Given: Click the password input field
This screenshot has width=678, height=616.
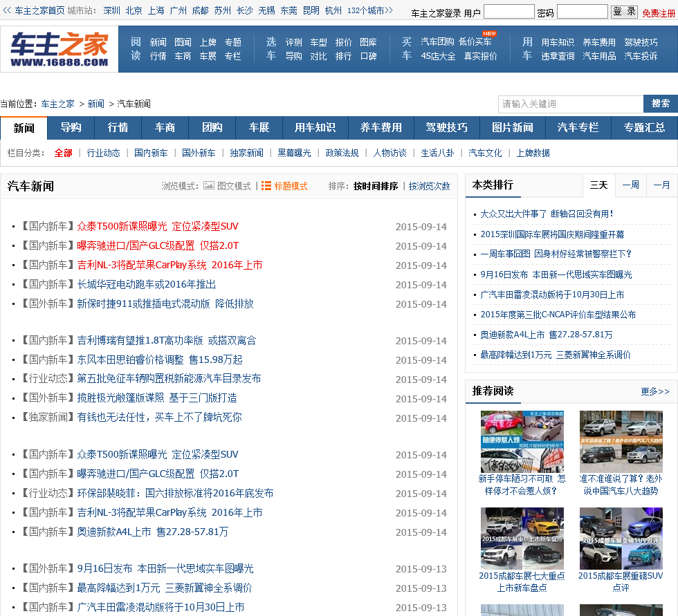Looking at the screenshot, I should 583,12.
